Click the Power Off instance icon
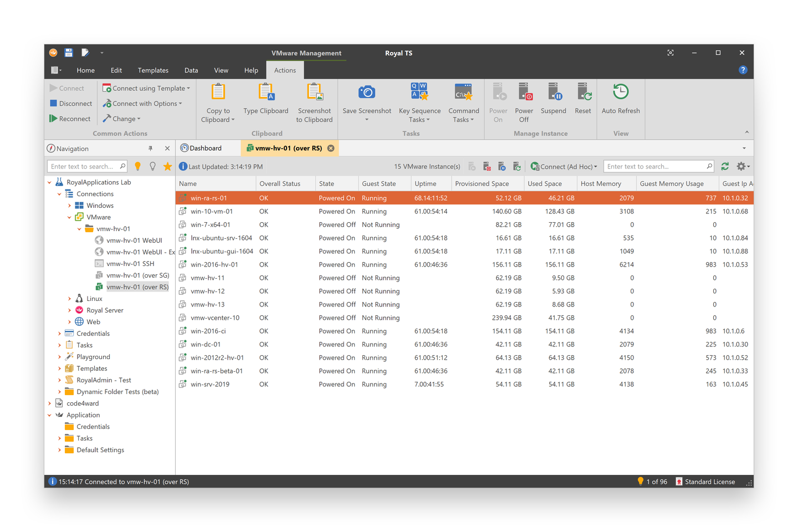The image size is (798, 532). click(524, 93)
